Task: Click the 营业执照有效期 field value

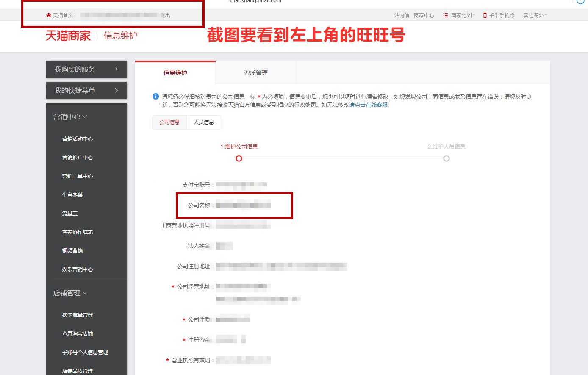Action: [x=244, y=360]
